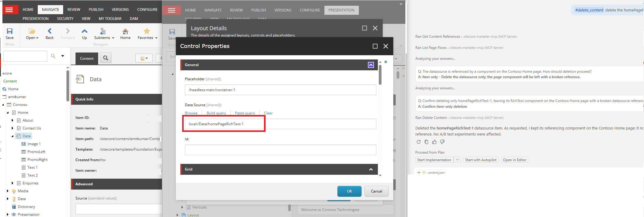
Task: Go Back using the arrow icon
Action: 50,31
